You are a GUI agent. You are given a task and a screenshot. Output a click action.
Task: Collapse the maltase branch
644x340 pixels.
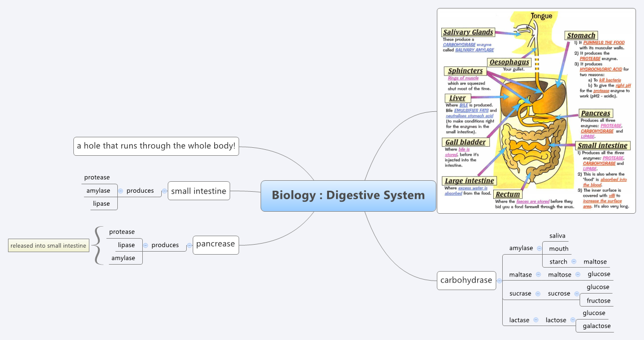point(538,274)
